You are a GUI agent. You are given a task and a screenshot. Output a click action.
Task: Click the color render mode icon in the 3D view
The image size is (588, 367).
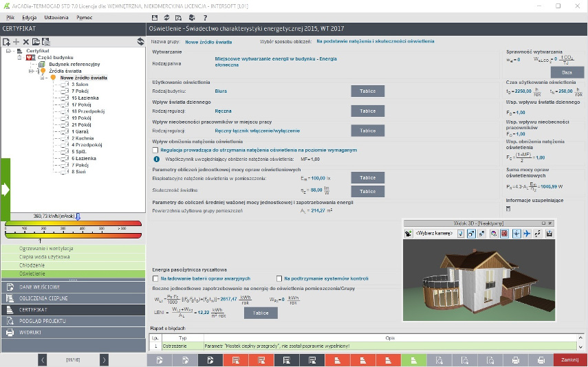494,234
